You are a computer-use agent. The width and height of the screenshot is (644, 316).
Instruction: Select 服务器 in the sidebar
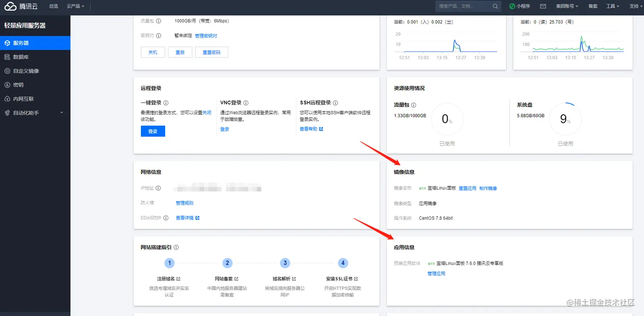pyautogui.click(x=35, y=43)
